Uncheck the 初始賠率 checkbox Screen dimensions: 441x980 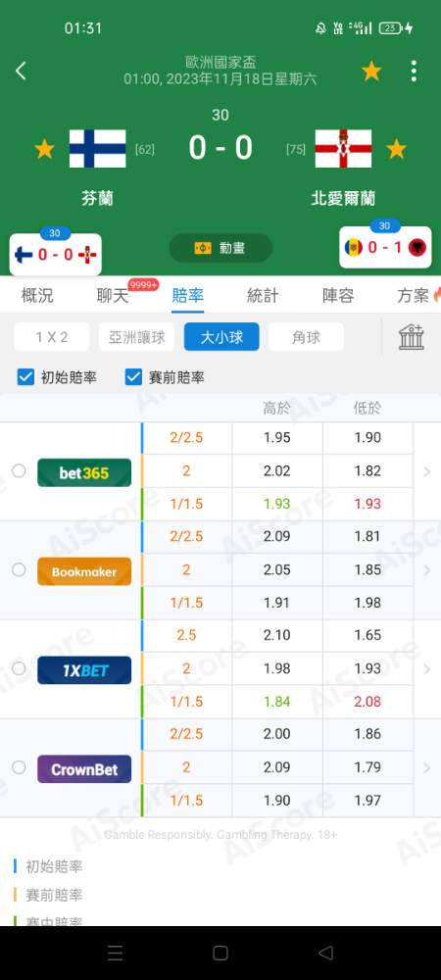pos(26,377)
